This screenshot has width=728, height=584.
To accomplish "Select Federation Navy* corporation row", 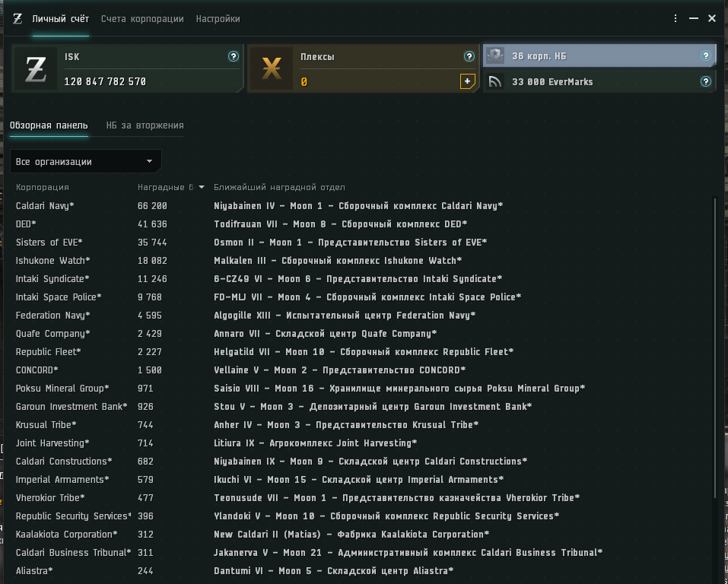I will (x=362, y=316).
